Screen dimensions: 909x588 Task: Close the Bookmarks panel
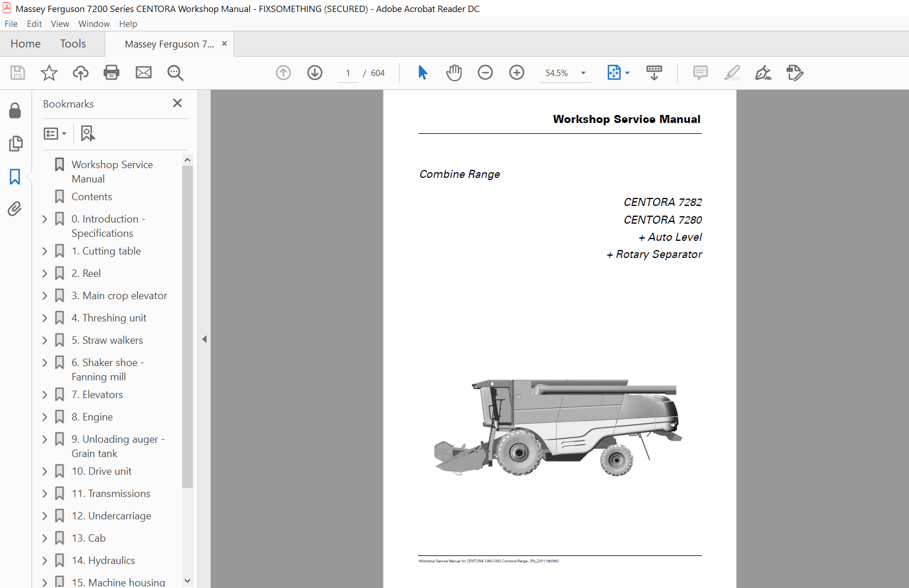pyautogui.click(x=177, y=103)
